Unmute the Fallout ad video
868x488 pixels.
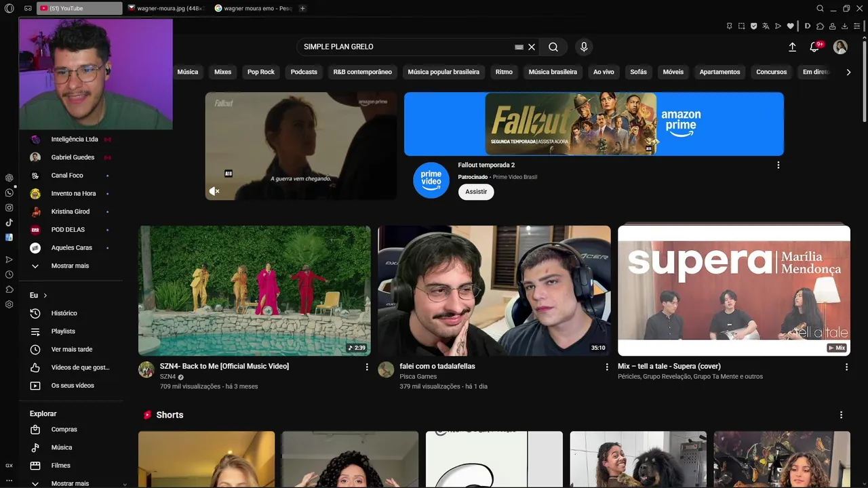214,191
